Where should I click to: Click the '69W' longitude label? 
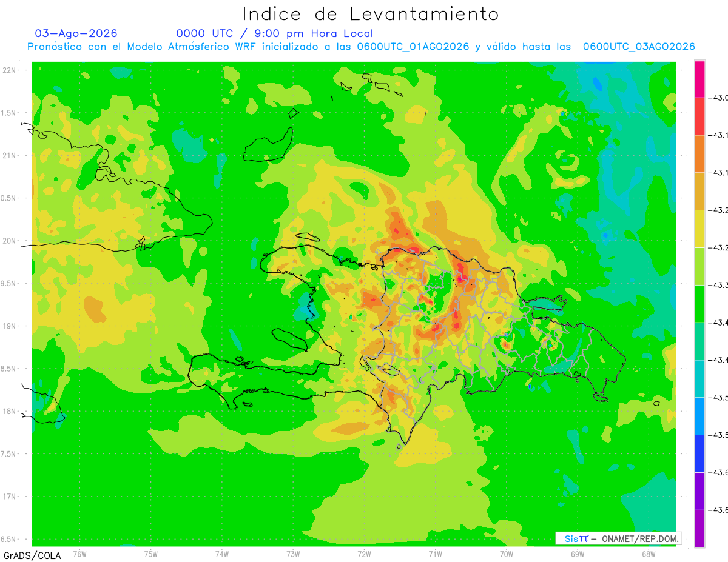[578, 554]
